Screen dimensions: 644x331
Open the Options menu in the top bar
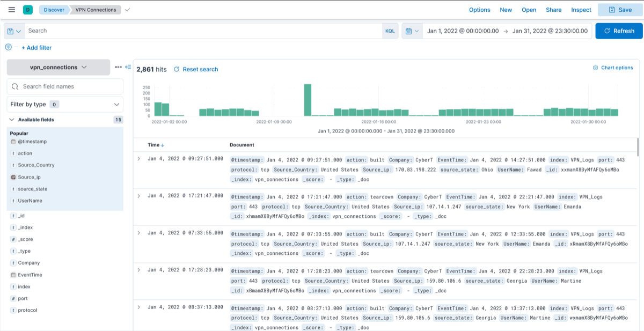[479, 9]
